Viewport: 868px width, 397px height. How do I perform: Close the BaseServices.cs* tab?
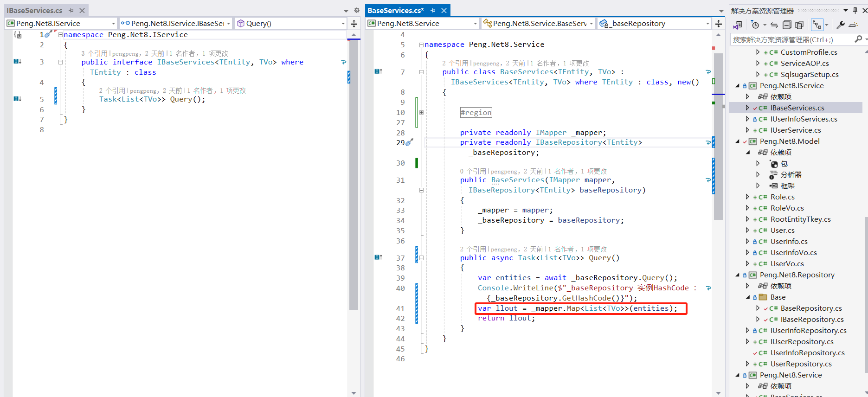444,10
